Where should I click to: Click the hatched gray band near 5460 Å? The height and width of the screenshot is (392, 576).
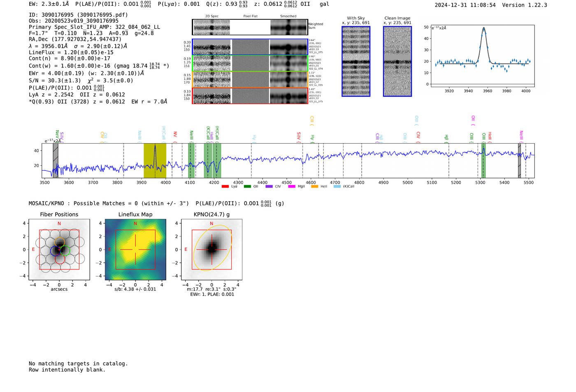[x=520, y=160]
